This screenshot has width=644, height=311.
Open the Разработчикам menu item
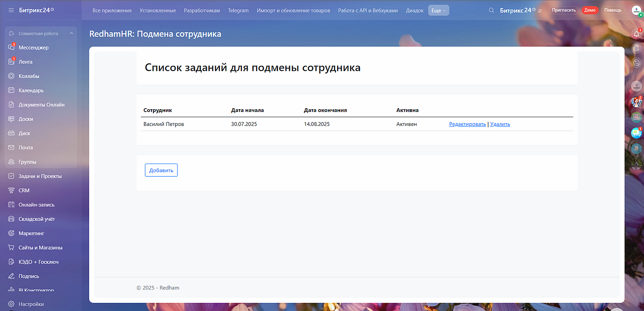(x=202, y=10)
